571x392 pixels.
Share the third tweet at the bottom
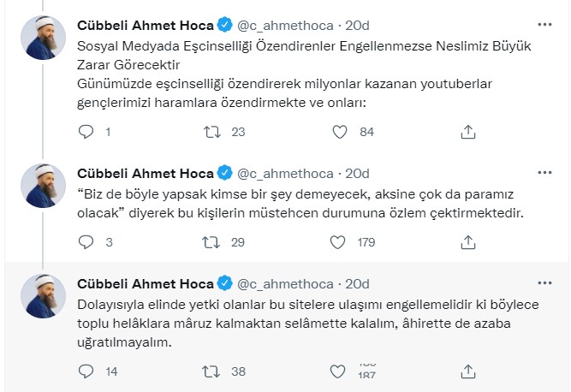pyautogui.click(x=467, y=371)
